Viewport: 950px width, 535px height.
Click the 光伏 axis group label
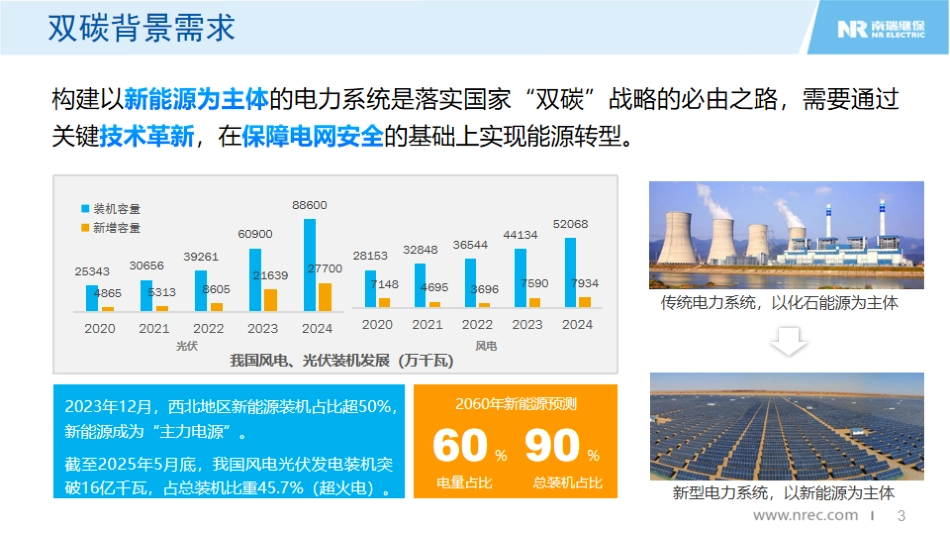pos(187,346)
